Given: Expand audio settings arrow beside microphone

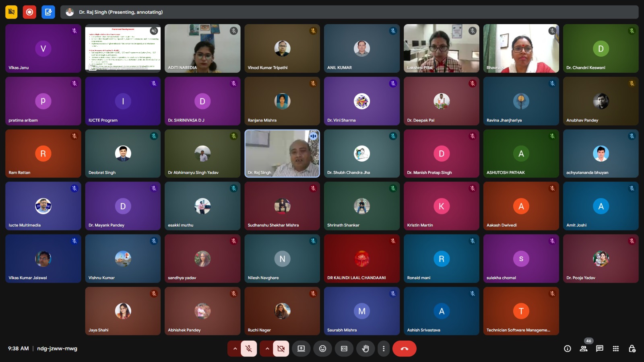Looking at the screenshot, I should [x=235, y=349].
